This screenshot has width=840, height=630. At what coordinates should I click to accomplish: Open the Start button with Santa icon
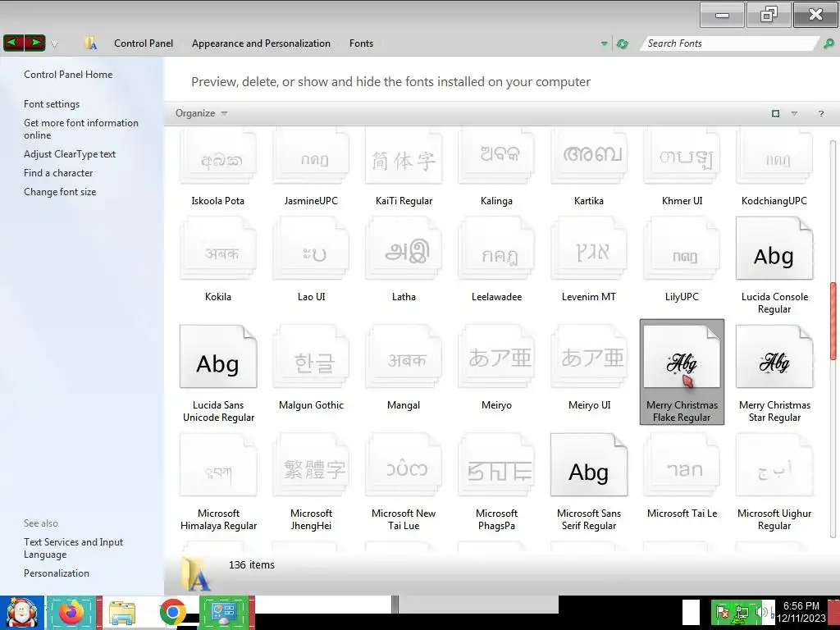pos(22,612)
